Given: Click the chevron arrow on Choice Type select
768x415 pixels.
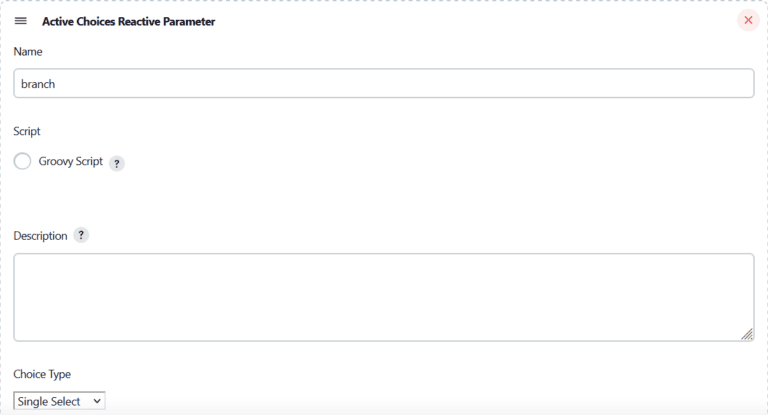Looking at the screenshot, I should click(x=97, y=401).
